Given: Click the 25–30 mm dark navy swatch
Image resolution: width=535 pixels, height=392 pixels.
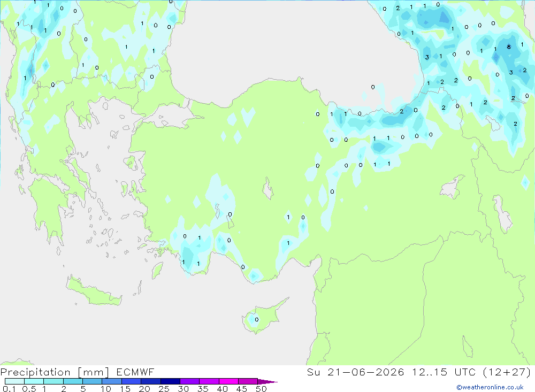Looking at the screenshot, I should tap(170, 381).
